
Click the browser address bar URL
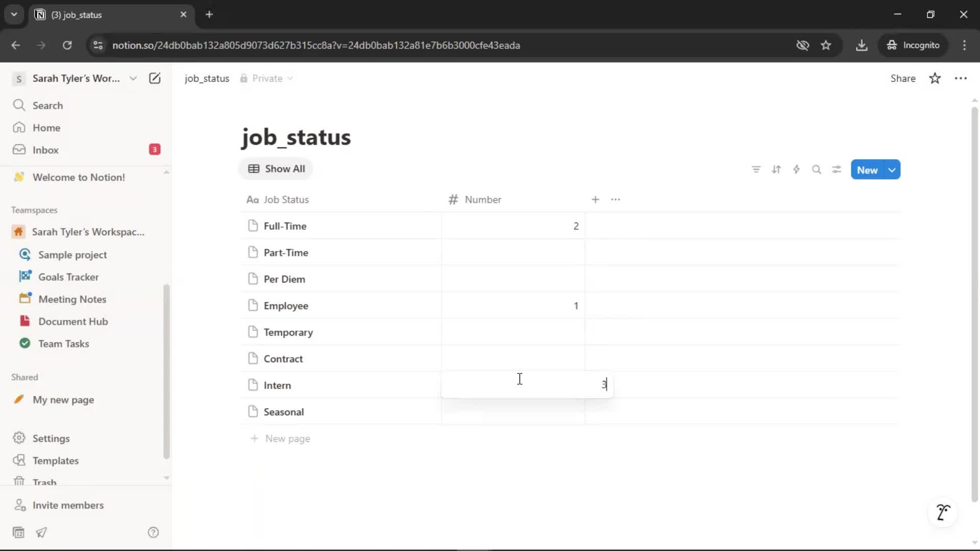pyautogui.click(x=316, y=45)
